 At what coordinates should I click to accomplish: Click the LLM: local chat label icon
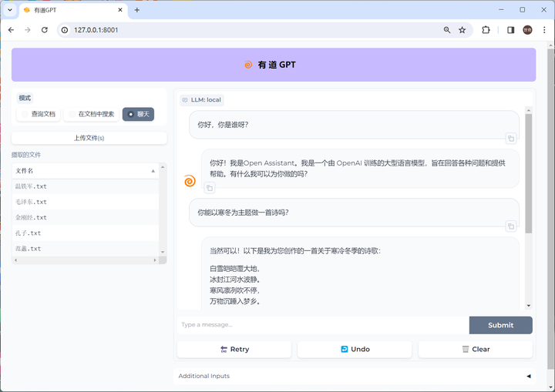point(185,100)
